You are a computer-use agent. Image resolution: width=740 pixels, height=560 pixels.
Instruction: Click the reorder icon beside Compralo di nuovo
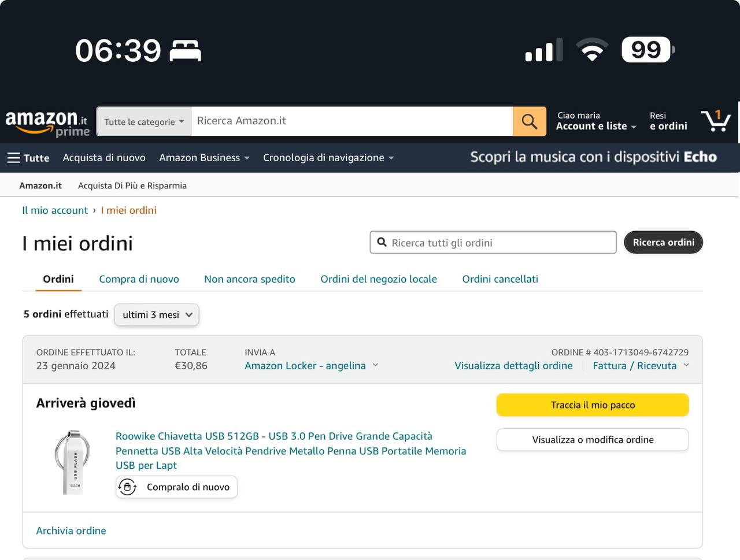click(127, 487)
